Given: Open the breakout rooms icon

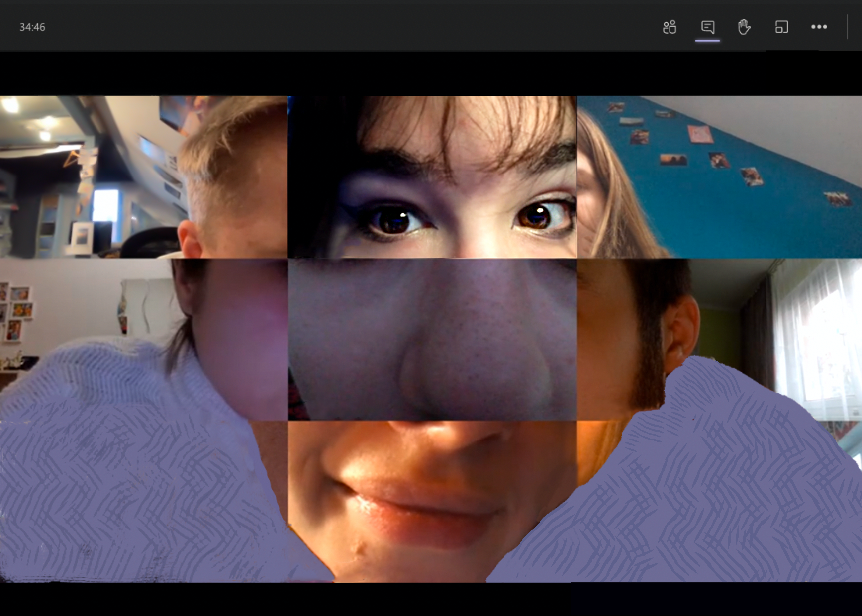Looking at the screenshot, I should [781, 27].
